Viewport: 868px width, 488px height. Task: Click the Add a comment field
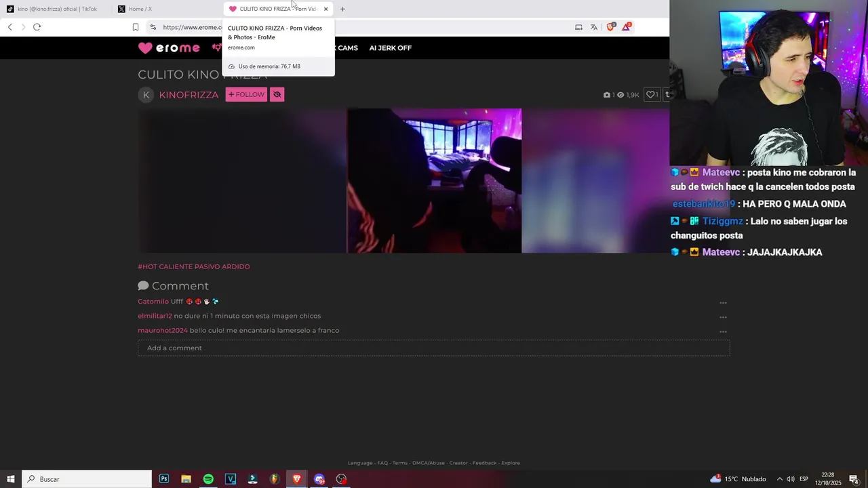(434, 348)
